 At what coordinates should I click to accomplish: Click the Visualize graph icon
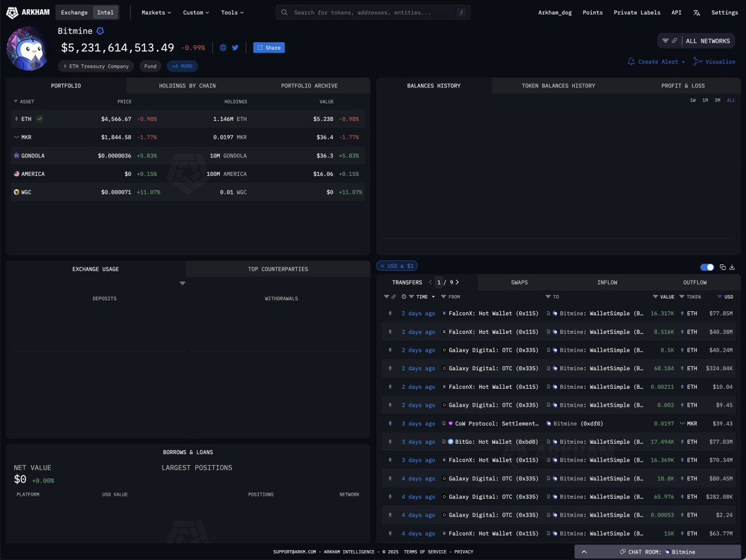pos(697,62)
